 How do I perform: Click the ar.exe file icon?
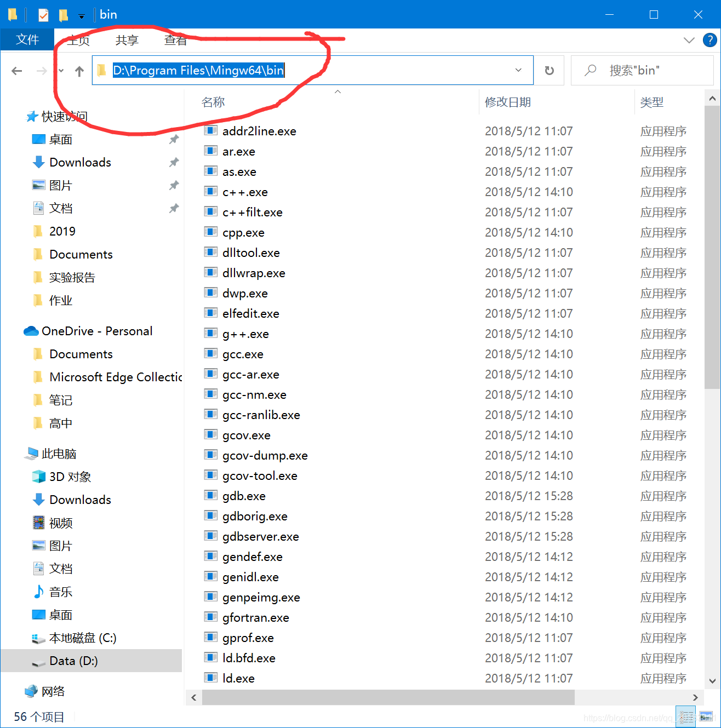tap(210, 151)
